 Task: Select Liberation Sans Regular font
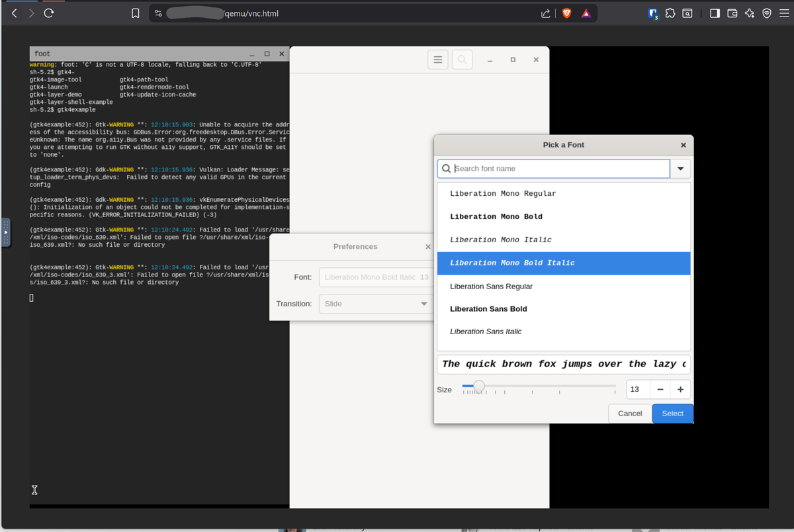tap(564, 287)
